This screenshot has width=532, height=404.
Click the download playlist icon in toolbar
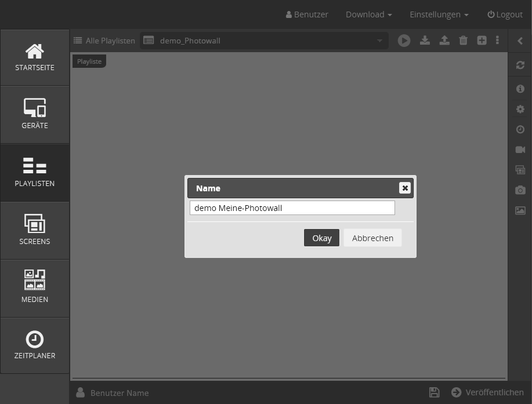tap(425, 41)
